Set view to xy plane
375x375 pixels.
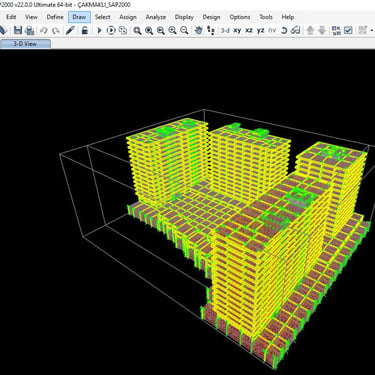tap(237, 30)
